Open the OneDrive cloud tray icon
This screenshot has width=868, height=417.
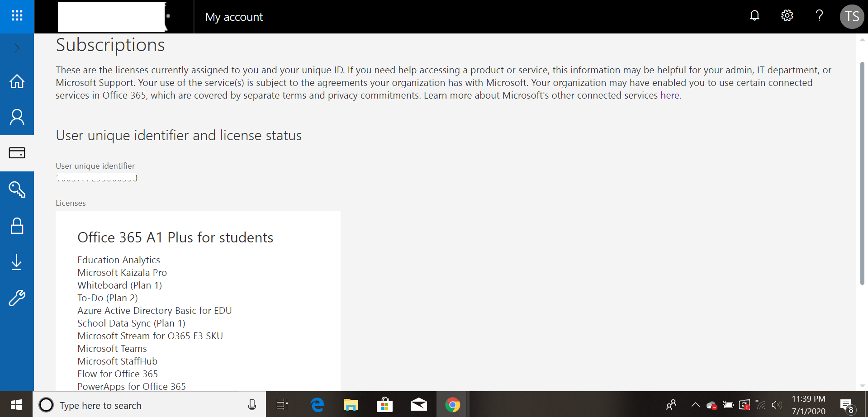coord(711,405)
